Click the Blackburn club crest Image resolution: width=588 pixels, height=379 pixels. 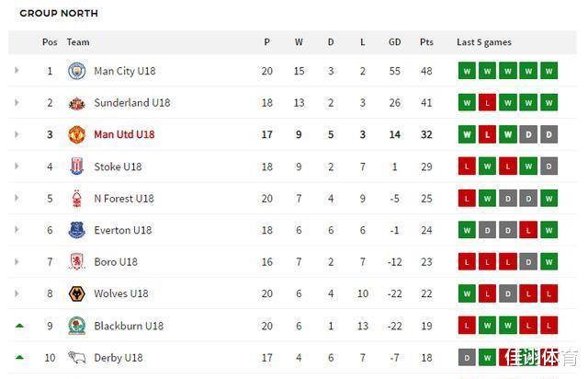click(77, 326)
